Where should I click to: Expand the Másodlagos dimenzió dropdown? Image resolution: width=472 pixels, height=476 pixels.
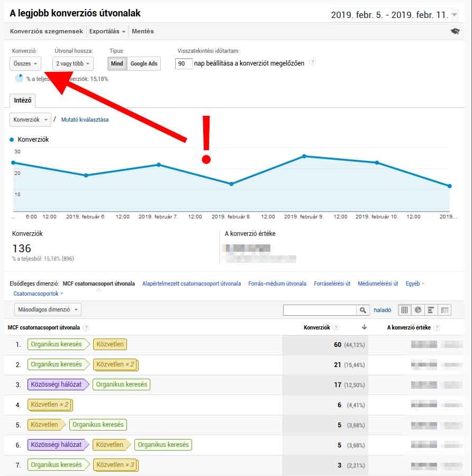[x=48, y=310]
